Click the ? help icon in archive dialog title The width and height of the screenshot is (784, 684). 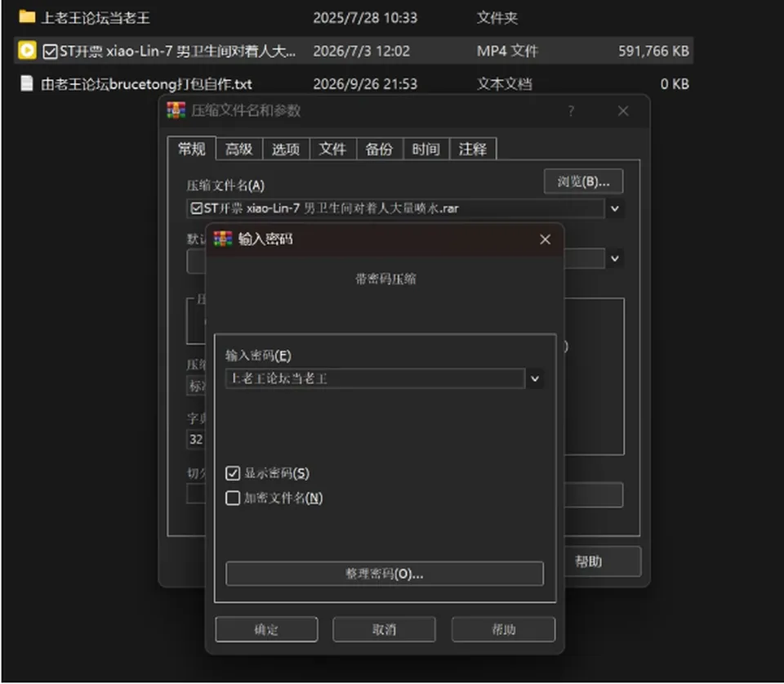(x=571, y=110)
